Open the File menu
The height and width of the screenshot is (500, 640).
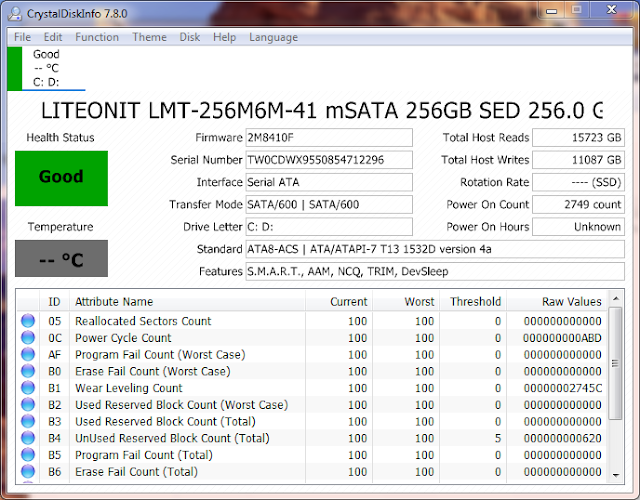22,37
